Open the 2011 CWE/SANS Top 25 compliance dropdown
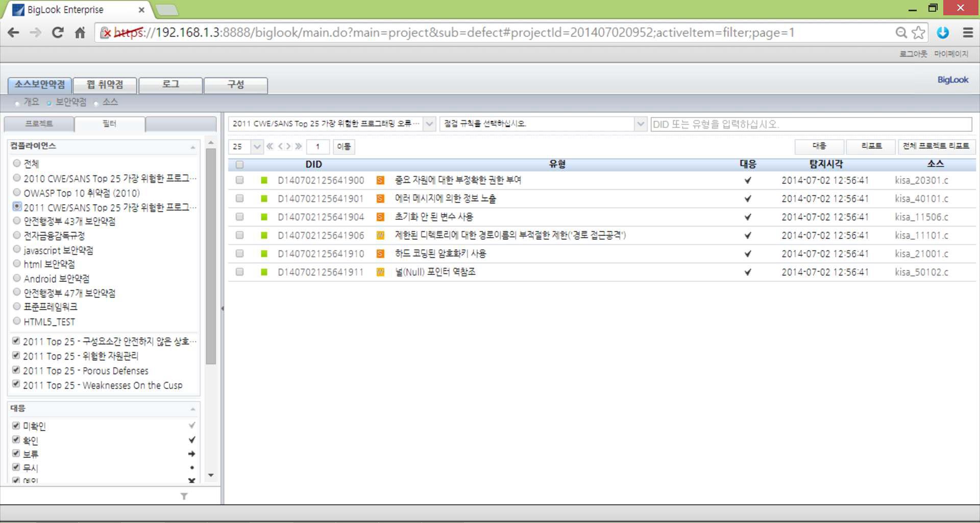This screenshot has height=523, width=980. [x=430, y=124]
